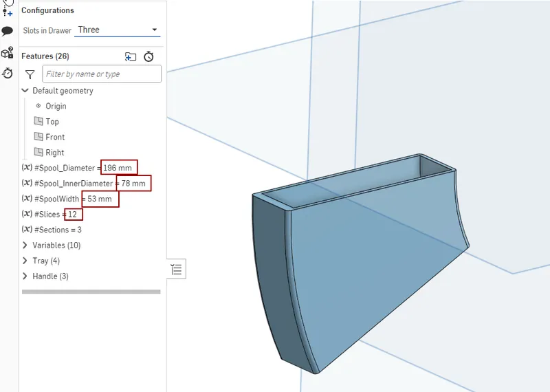Focus the Filter by name or type field
550x392 pixels.
tap(102, 74)
